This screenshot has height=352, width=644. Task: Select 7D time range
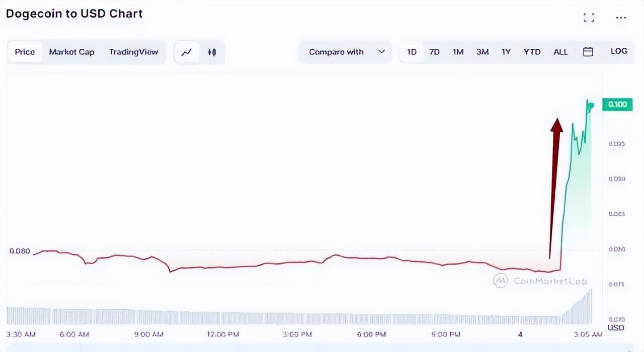[434, 52]
